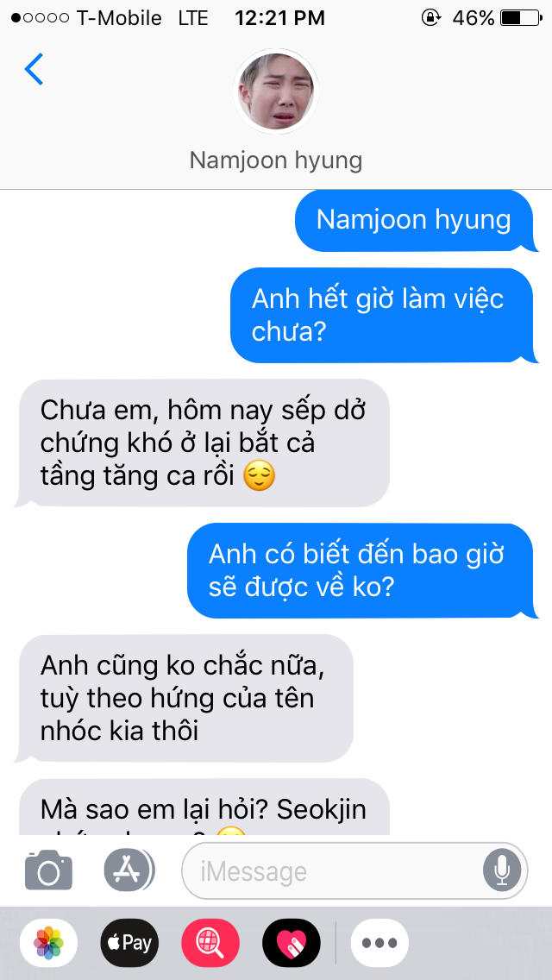Tap the "Anh hết giờ làm việc chưa?" bubble
The width and height of the screenshot is (552, 980).
pyautogui.click(x=383, y=316)
